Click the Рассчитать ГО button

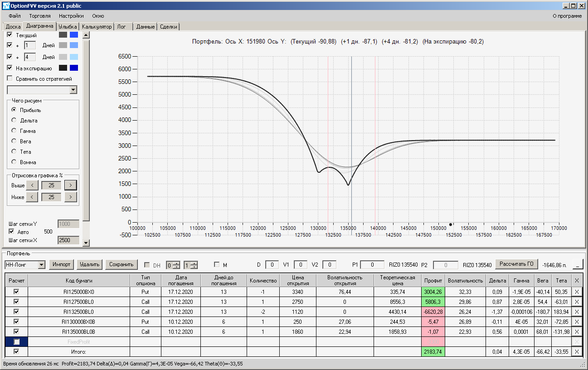(516, 264)
